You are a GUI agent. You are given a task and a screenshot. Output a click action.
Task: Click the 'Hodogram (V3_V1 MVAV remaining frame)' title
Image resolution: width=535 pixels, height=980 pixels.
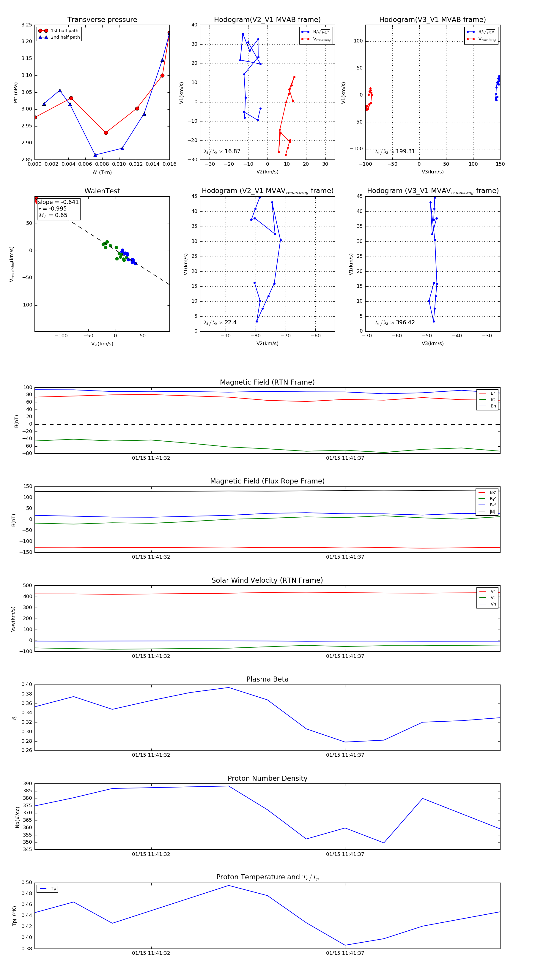tap(432, 191)
